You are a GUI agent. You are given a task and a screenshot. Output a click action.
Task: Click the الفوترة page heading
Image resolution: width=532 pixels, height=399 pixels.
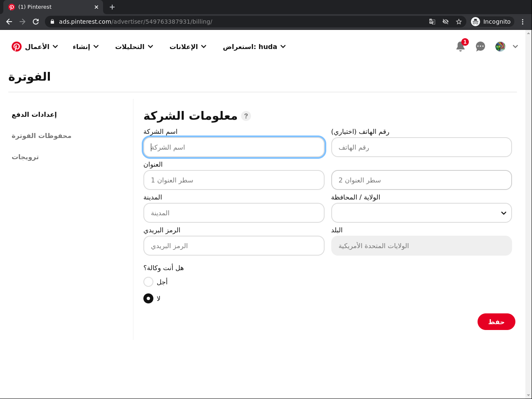pyautogui.click(x=30, y=77)
